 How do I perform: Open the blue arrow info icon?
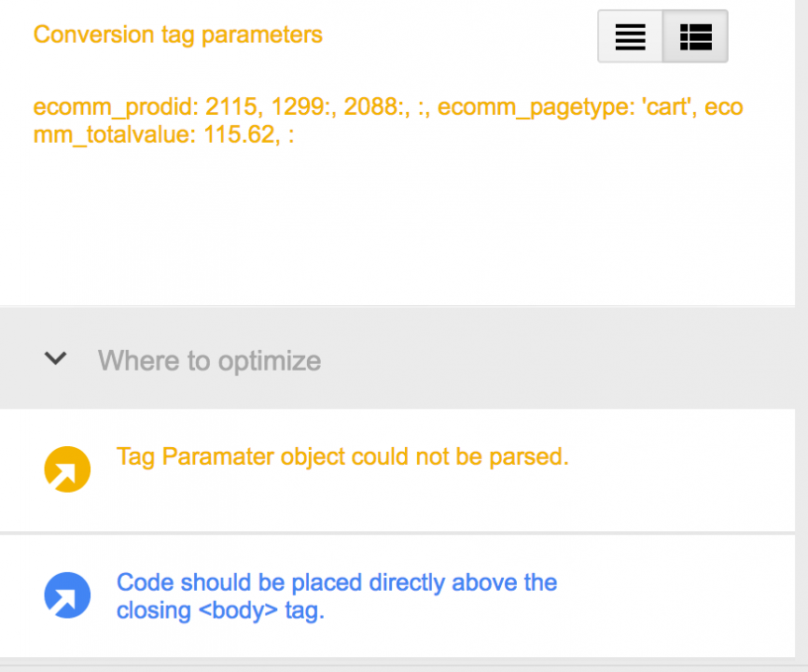(67, 595)
